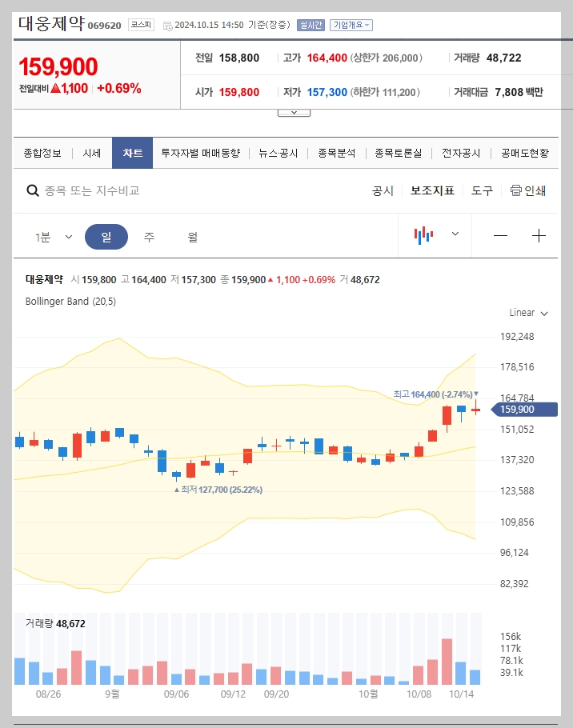Click the calendar icon next to the date
Viewport: 573px width, 728px height.
[166, 25]
